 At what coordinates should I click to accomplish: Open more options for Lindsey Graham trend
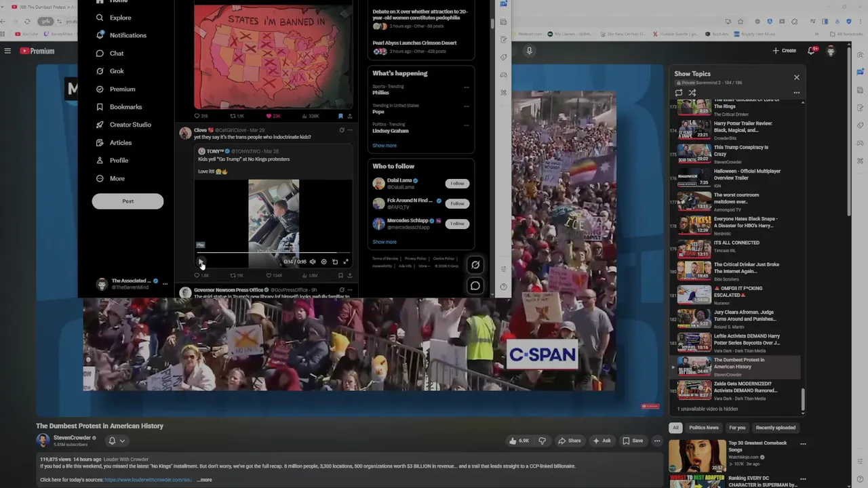pos(466,125)
